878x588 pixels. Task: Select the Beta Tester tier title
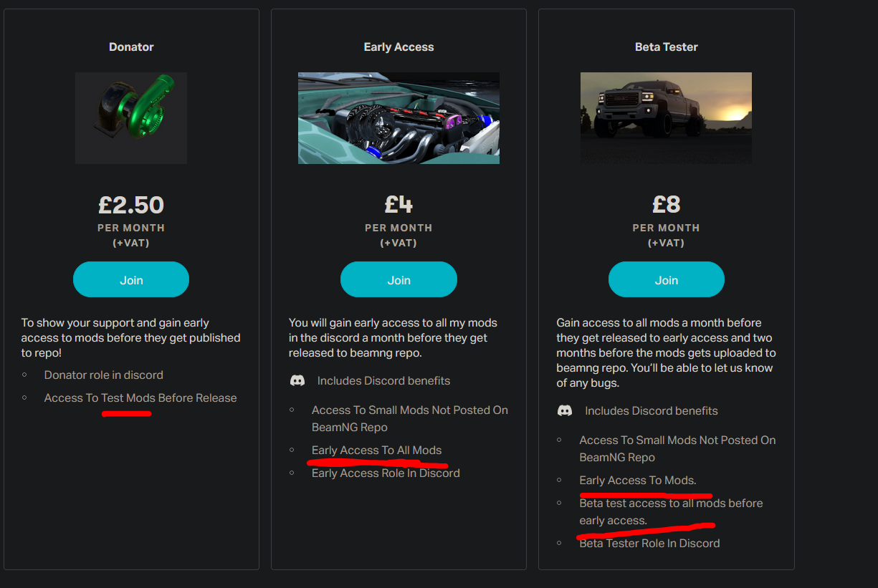point(666,47)
